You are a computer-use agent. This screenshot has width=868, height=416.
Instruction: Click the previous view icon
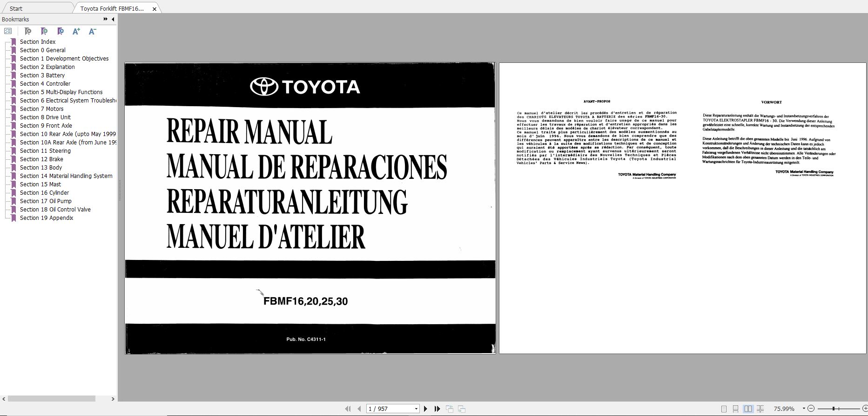[x=450, y=409]
